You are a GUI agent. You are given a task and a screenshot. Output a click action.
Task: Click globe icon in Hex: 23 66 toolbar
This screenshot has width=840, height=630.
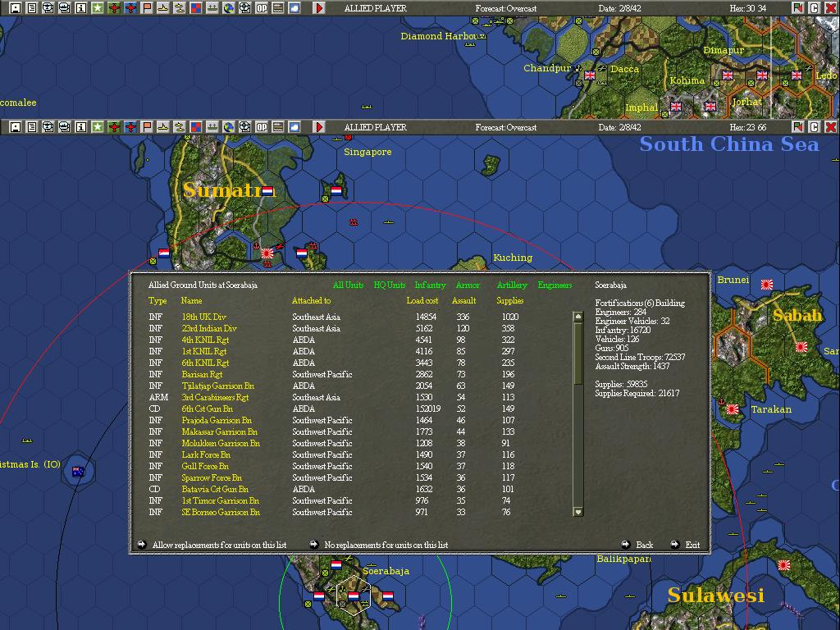[x=229, y=127]
